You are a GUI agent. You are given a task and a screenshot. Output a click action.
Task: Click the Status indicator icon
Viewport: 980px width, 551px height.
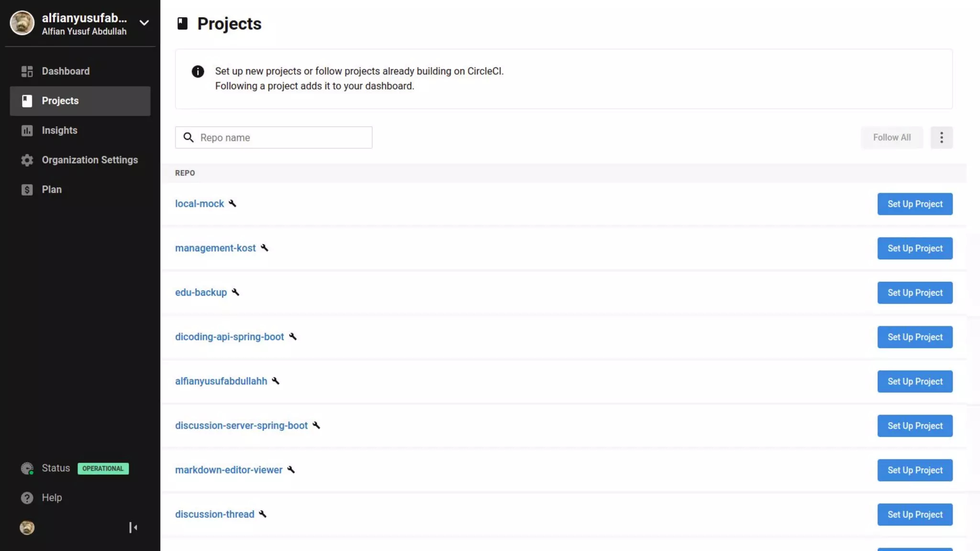(x=27, y=469)
